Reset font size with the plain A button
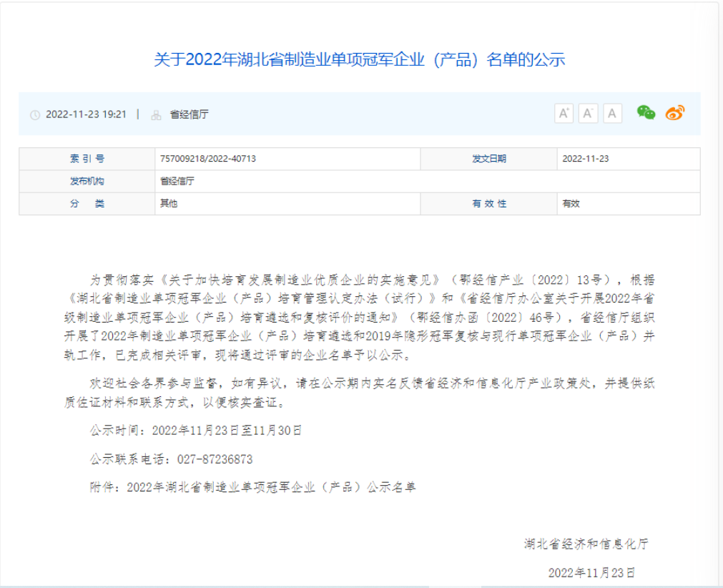 [612, 112]
